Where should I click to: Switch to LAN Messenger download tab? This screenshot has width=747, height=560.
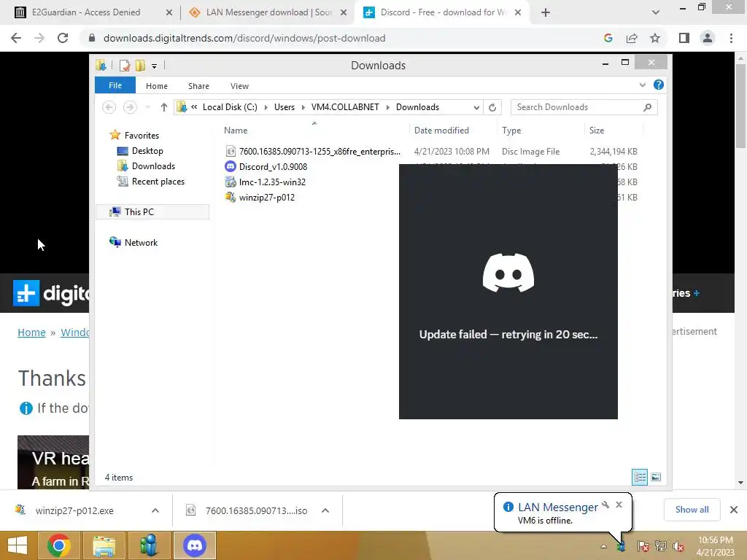pos(269,12)
